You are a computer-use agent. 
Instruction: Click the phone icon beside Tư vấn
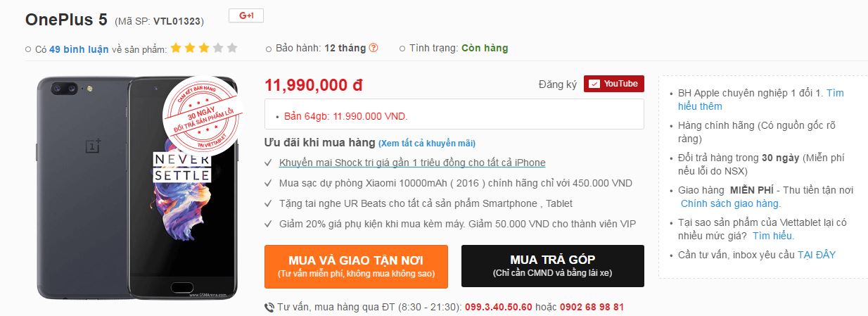tap(269, 308)
